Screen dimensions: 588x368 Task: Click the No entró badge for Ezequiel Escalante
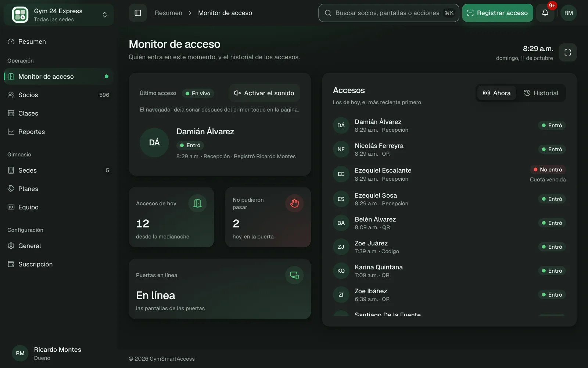548,170
